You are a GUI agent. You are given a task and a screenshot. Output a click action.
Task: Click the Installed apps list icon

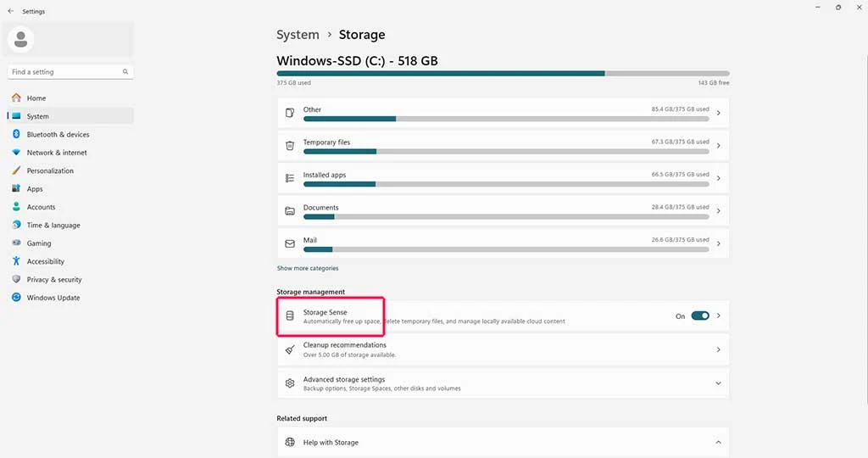(290, 178)
